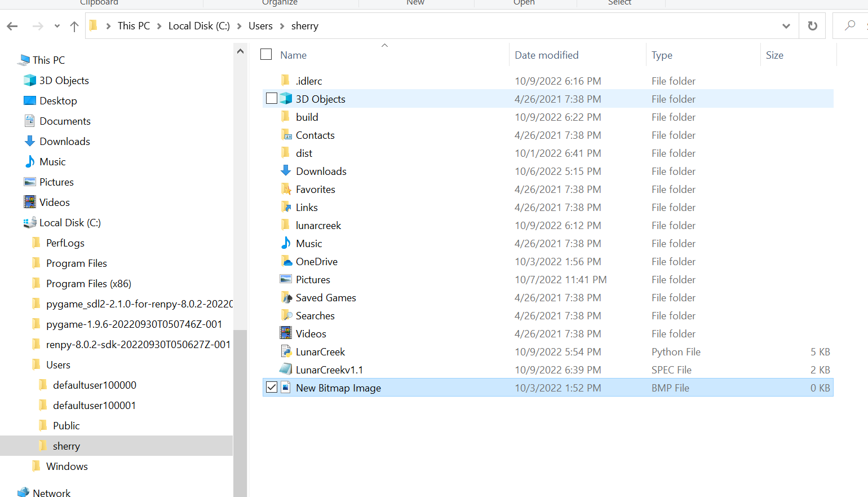Image resolution: width=868 pixels, height=497 pixels.
Task: Switch to the Organize ribbon section
Action: coord(280,3)
